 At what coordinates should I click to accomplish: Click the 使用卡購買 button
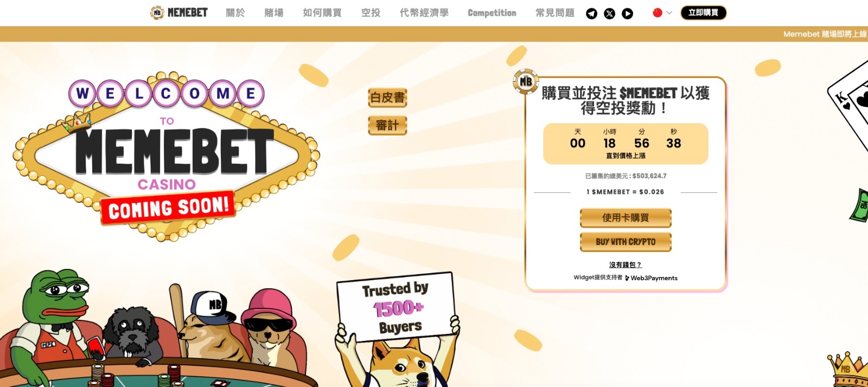tap(626, 218)
